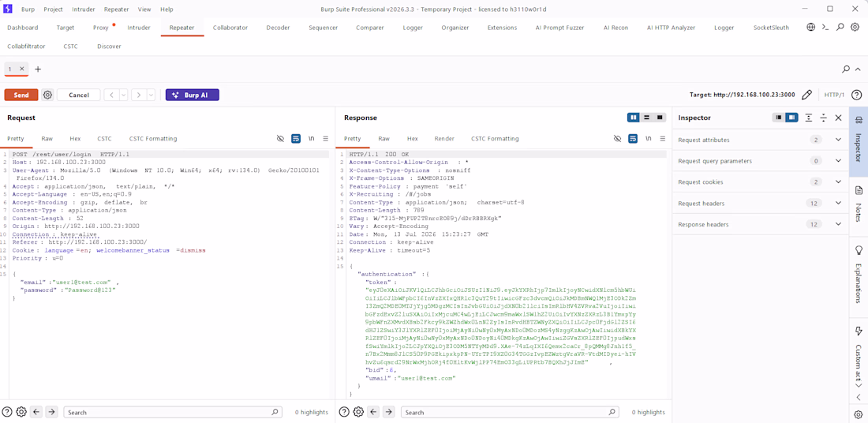Screen dimensions: 868x423
Task: Toggle \n non-printable characters in Response panel
Action: [648, 138]
